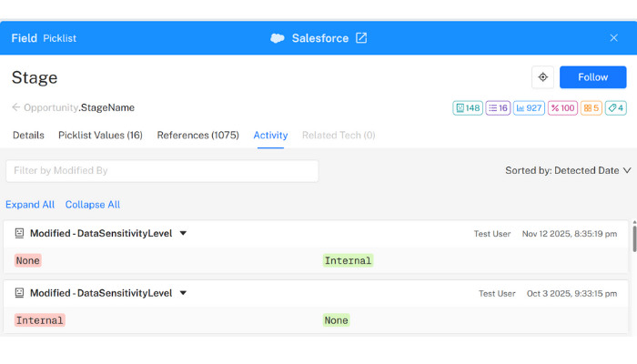Click the Filter by Modified By field
This screenshot has height=364, width=637.
(162, 171)
